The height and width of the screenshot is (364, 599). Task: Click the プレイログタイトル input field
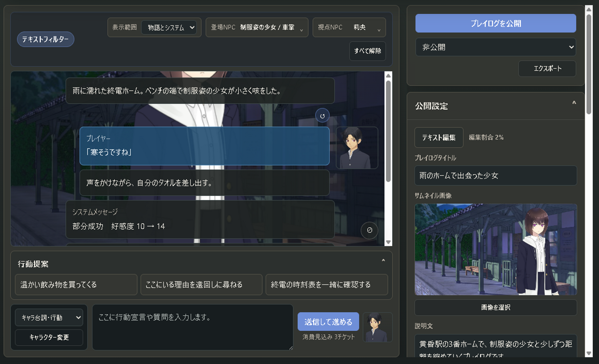[495, 176]
